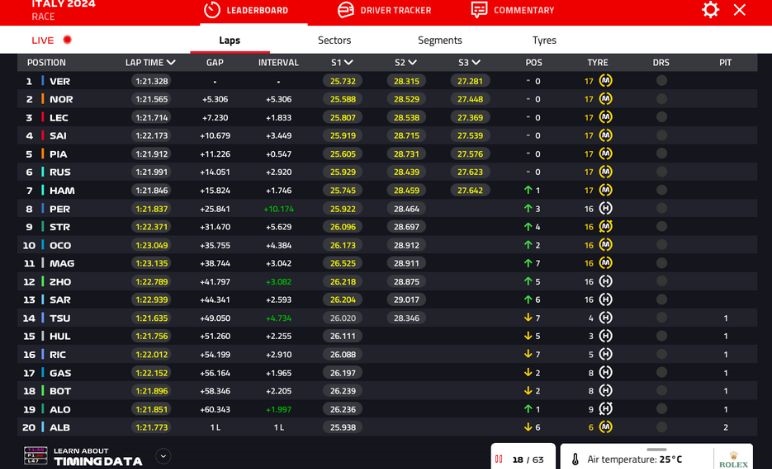772x469 pixels.
Task: Open the Leaderboard view
Action: point(246,10)
